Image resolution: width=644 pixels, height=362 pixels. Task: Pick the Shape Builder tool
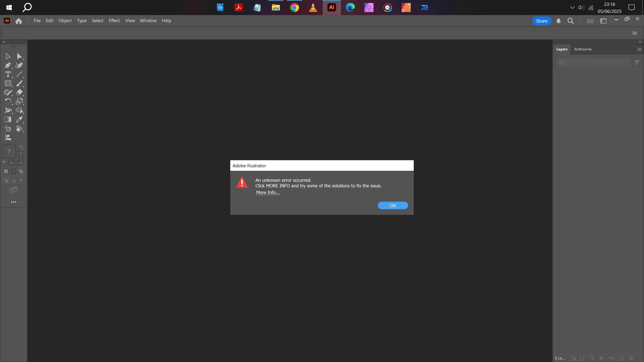(19, 110)
